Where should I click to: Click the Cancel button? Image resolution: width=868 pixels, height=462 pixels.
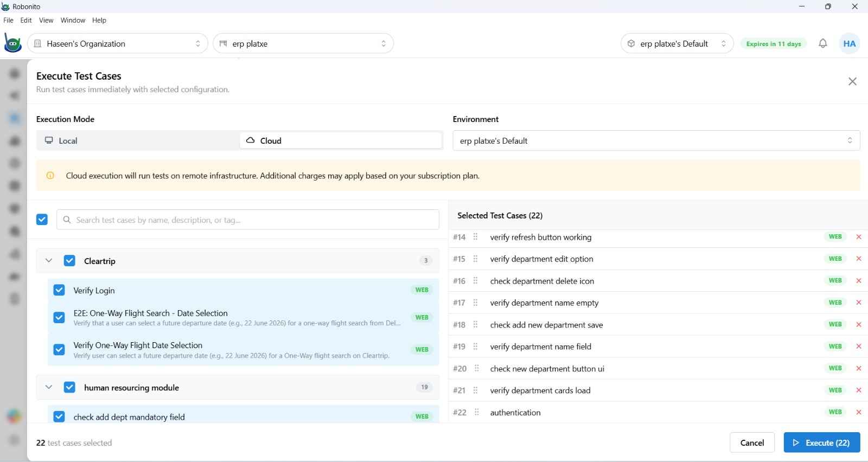(752, 442)
